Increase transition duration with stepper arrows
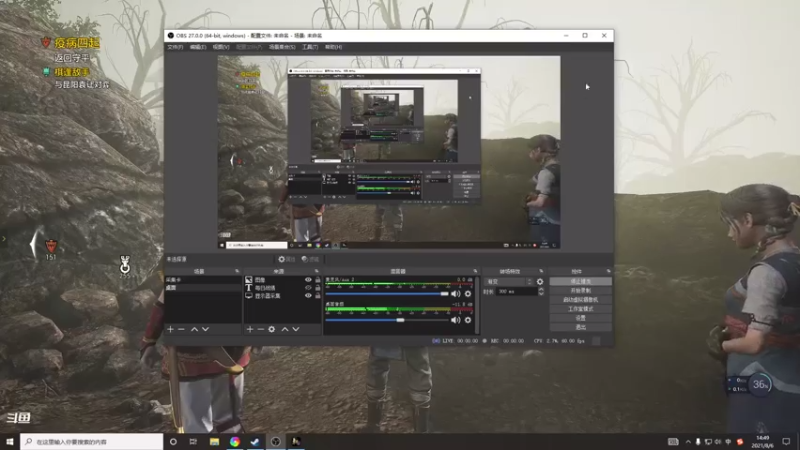The height and width of the screenshot is (450, 800). click(541, 290)
